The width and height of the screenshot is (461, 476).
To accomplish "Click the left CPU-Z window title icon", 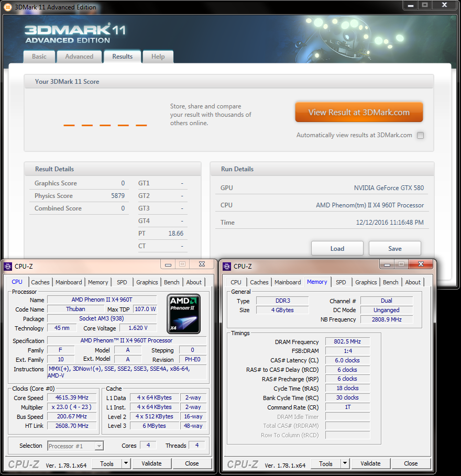I will tap(8, 266).
